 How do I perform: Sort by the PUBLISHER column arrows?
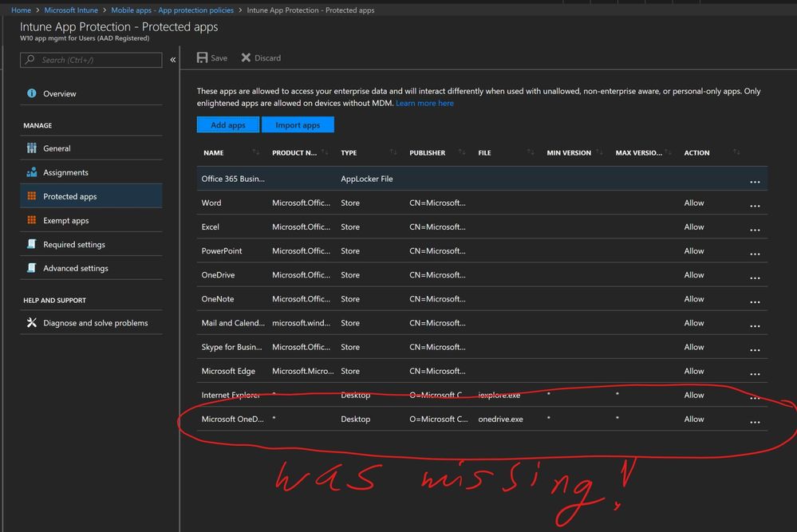462,152
